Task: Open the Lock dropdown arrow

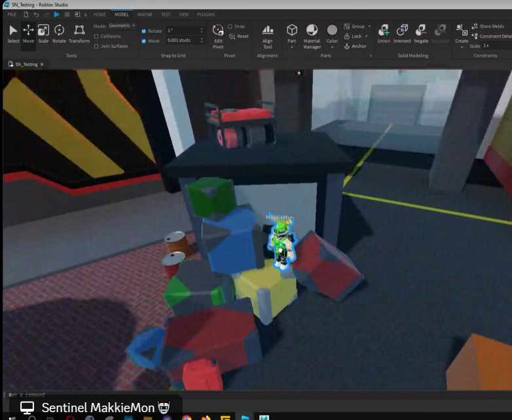Action: point(367,36)
